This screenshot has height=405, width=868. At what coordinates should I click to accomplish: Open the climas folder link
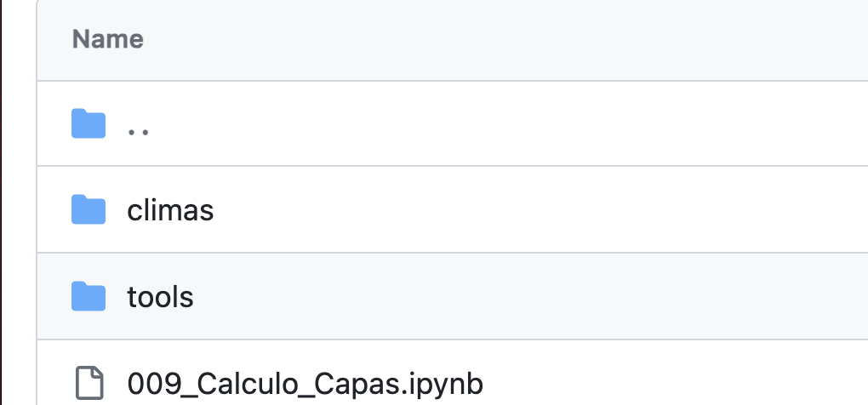170,210
